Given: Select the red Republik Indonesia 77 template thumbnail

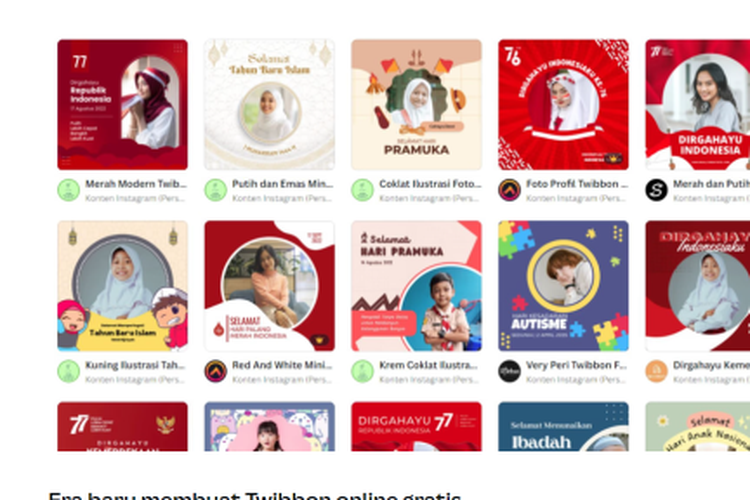Looking at the screenshot, I should tap(122, 105).
